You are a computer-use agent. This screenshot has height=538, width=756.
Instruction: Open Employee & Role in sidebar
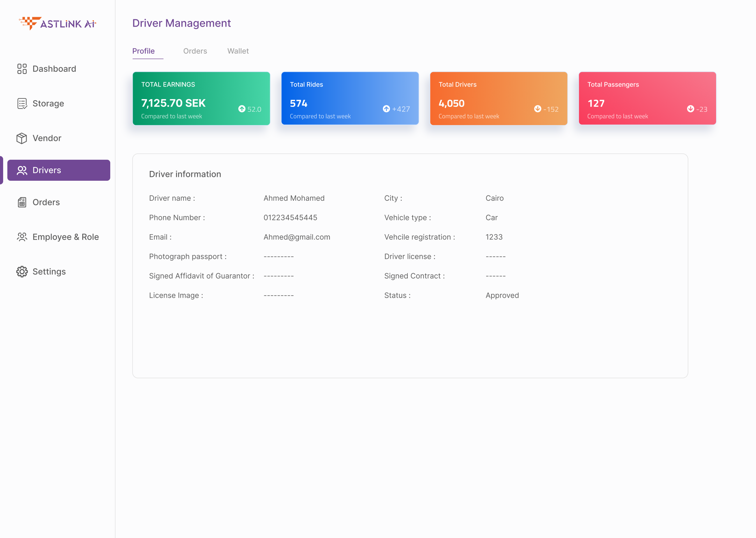[65, 237]
